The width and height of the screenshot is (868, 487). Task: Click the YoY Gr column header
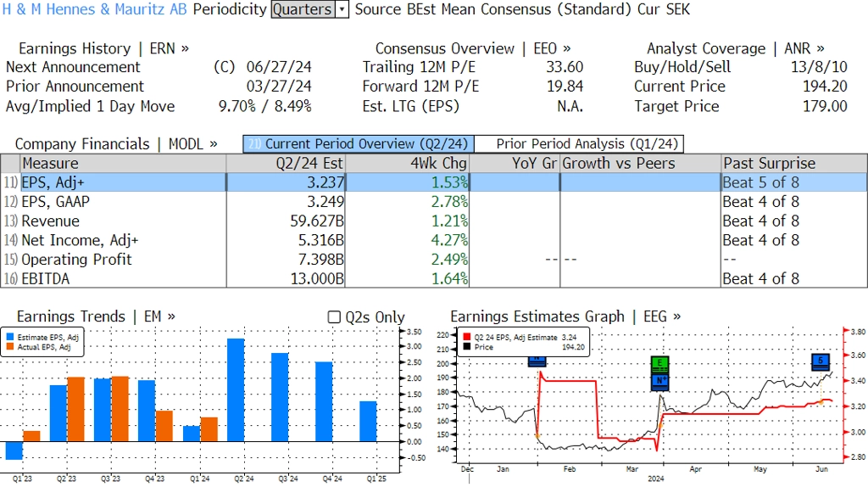click(515, 164)
